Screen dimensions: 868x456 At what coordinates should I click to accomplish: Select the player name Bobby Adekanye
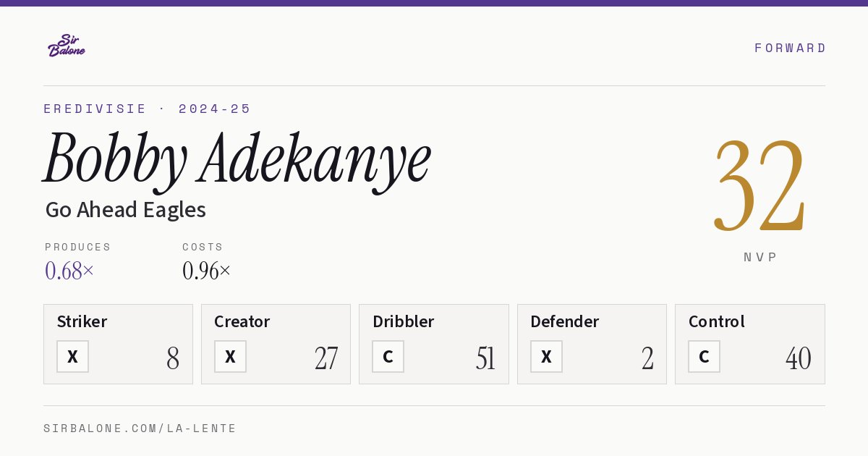click(237, 161)
